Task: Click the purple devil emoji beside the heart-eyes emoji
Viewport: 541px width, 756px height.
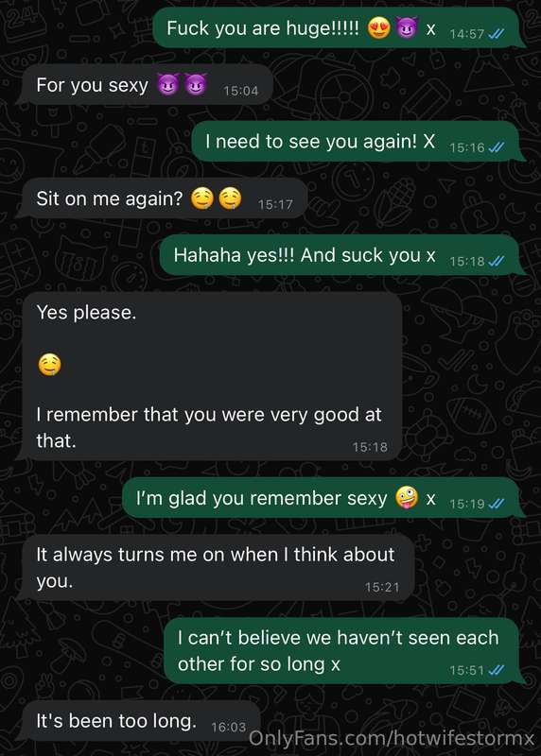Action: point(407,28)
